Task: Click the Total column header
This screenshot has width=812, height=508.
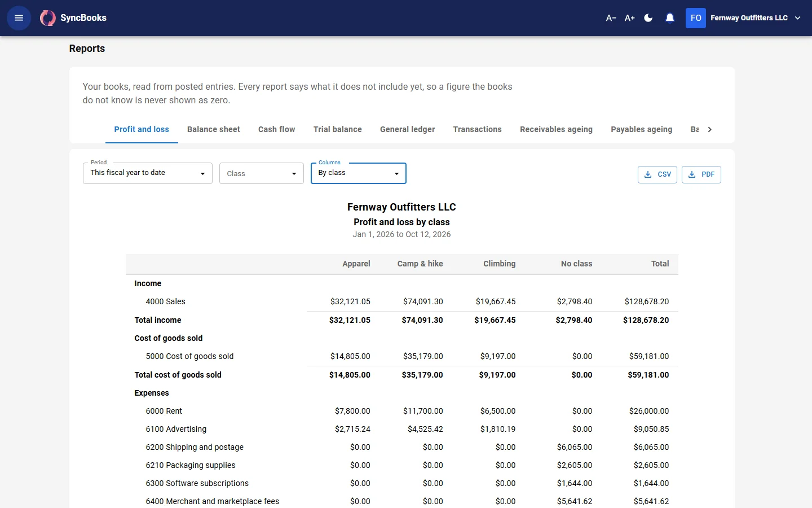Action: (660, 264)
